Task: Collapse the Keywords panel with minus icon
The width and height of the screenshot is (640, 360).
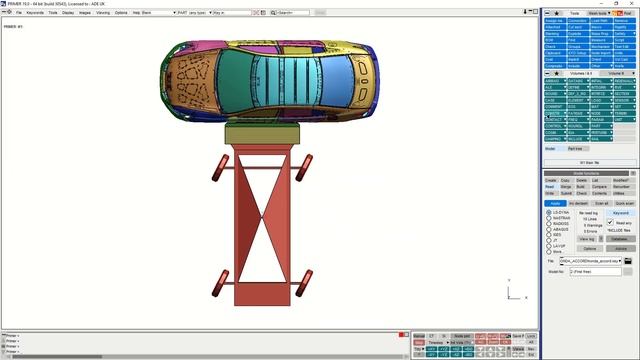Action: pos(548,73)
